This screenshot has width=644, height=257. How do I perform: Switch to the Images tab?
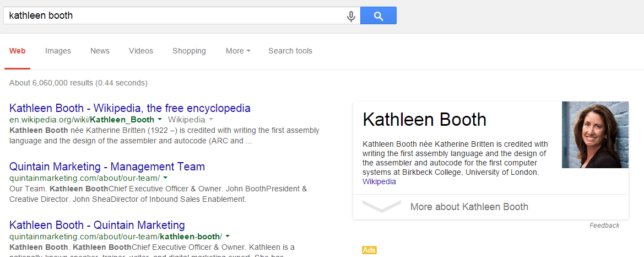click(58, 51)
